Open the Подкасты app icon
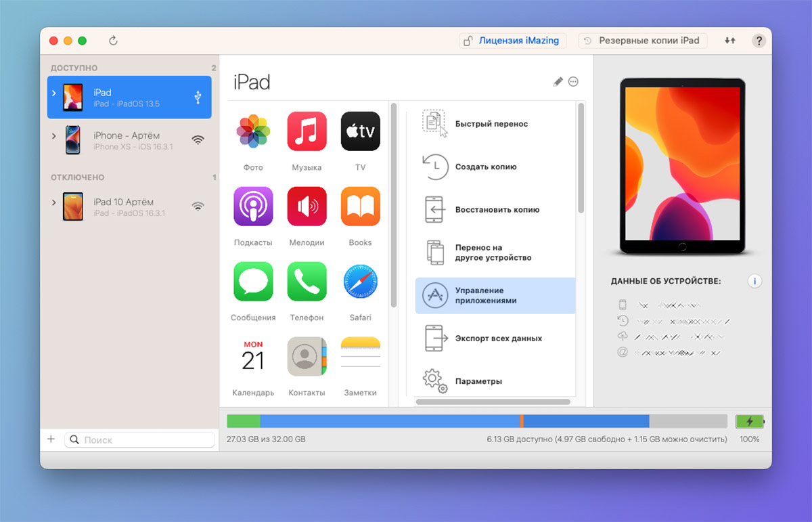The image size is (812, 522). (253, 206)
